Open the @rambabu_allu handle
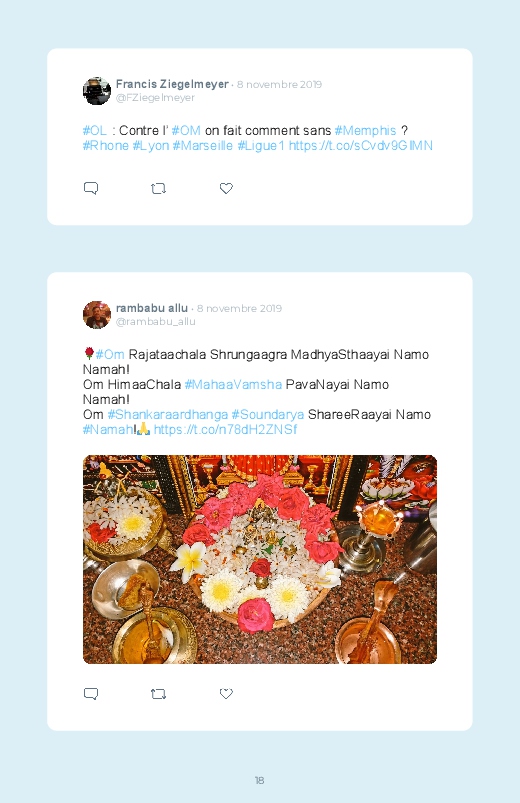This screenshot has height=803, width=520. 156,322
